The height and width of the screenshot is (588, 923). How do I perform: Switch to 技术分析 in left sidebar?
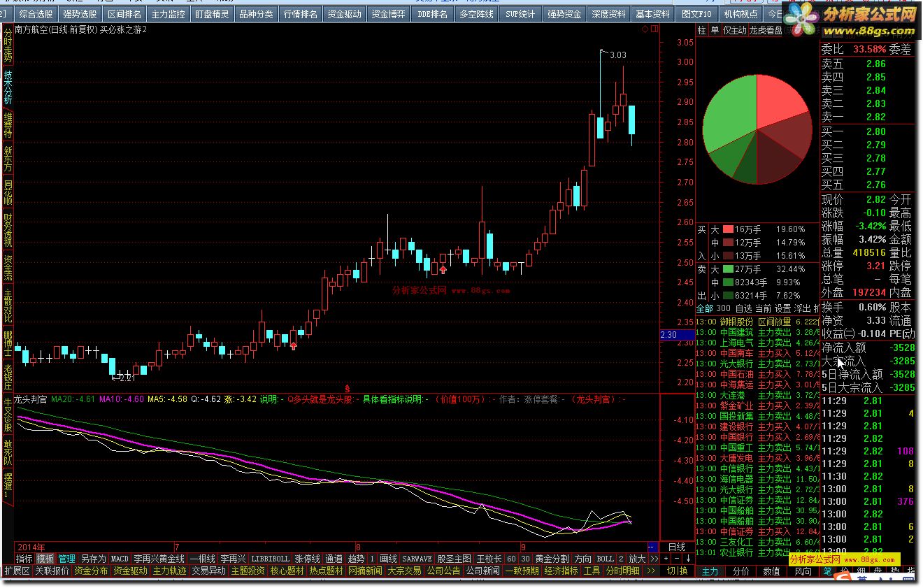[x=8, y=87]
